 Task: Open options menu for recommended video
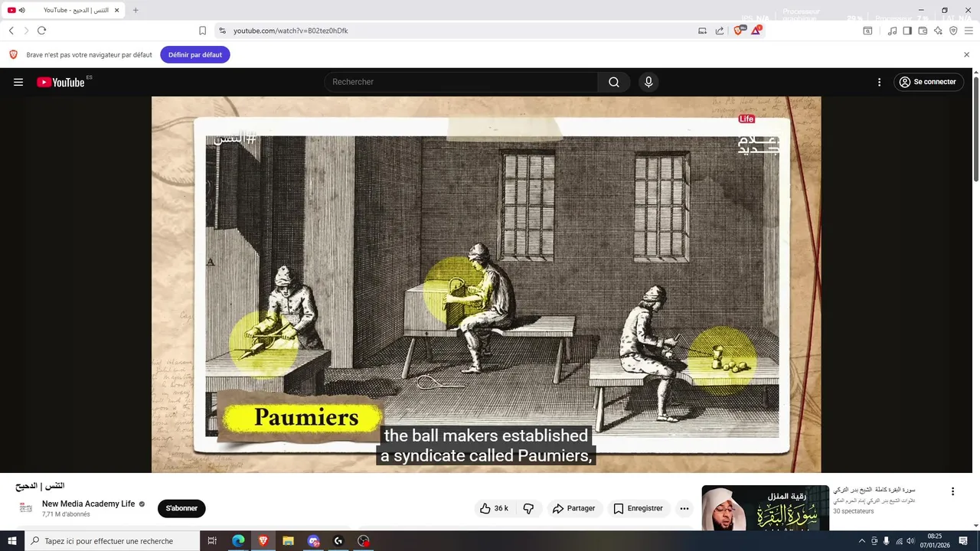pyautogui.click(x=952, y=491)
